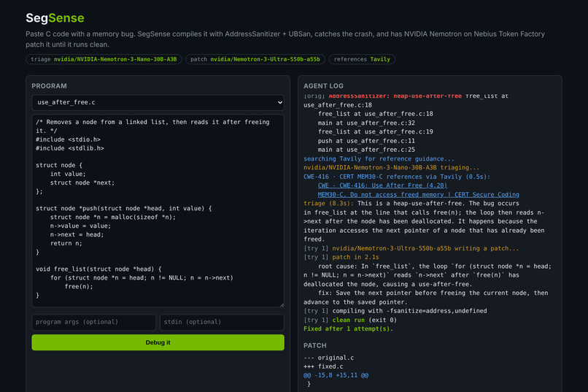Focus the stdin optional input field
This screenshot has width=588, height=392.
[222, 322]
